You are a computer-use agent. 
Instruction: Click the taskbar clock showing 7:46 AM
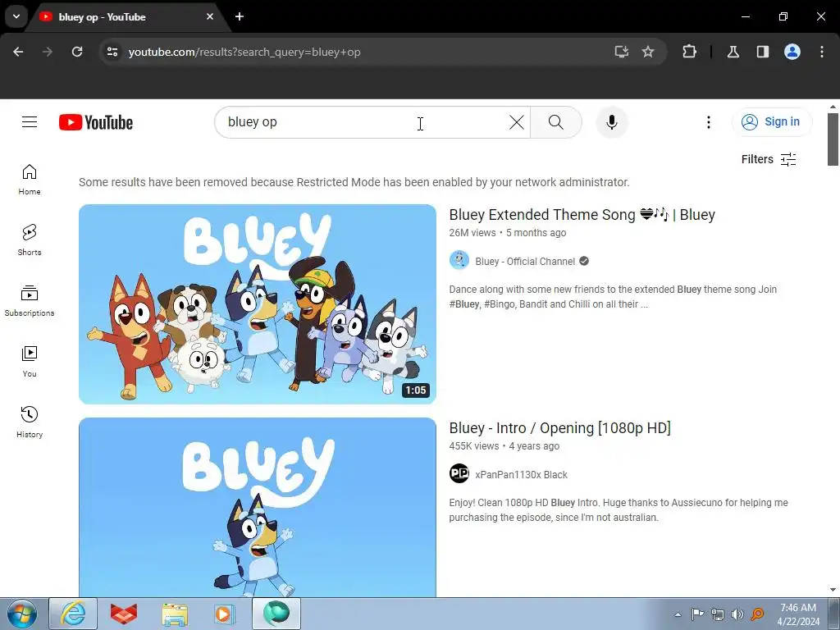click(x=798, y=614)
